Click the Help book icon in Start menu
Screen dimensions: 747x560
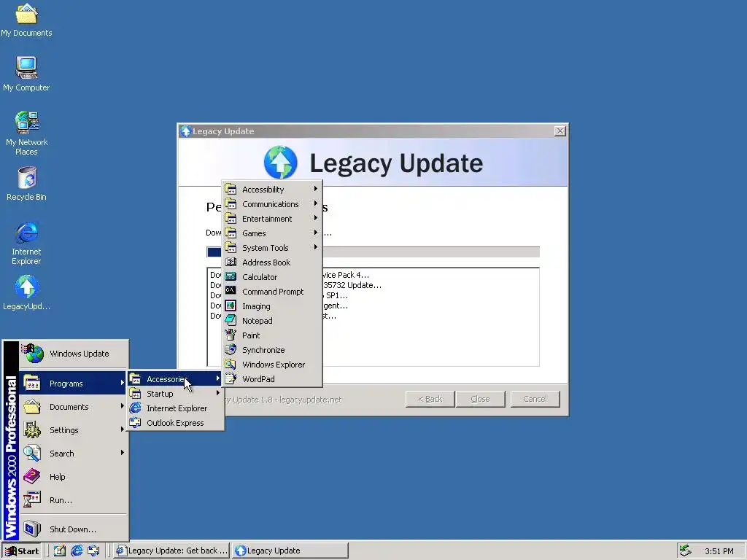pos(32,476)
